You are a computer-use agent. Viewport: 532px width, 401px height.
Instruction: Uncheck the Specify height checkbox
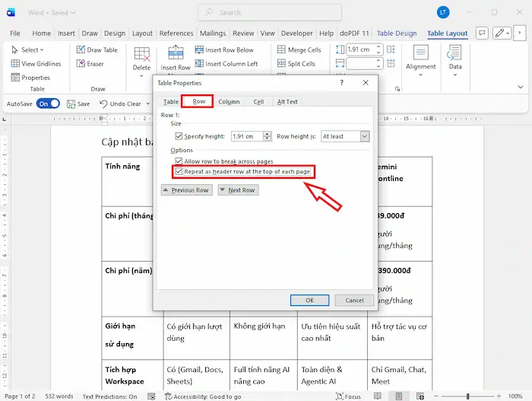(179, 136)
